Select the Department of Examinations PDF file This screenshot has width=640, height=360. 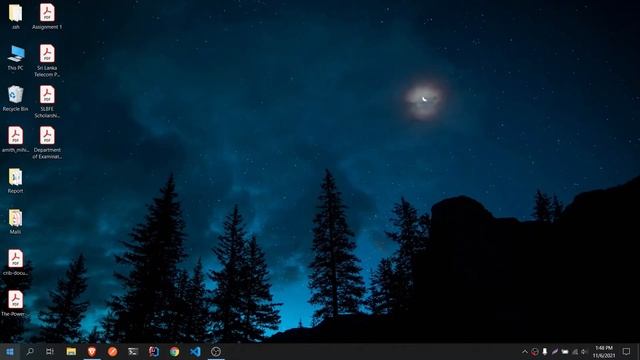[47, 142]
